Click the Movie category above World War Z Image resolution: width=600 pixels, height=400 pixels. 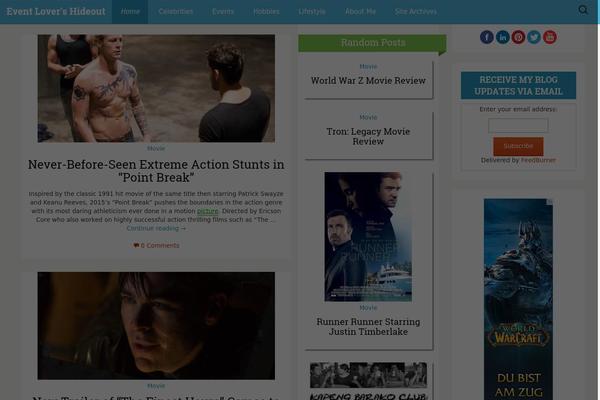pyautogui.click(x=368, y=67)
